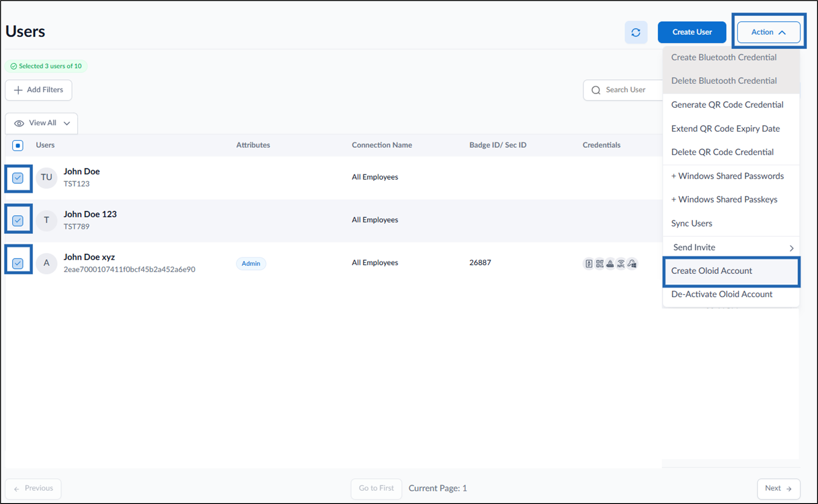
Task: Select Extend QR Code Expiry Date
Action: tap(731, 129)
